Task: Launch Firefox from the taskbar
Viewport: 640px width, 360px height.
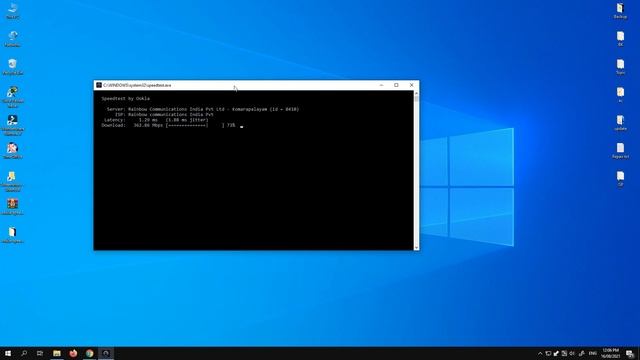Action: click(x=73, y=353)
